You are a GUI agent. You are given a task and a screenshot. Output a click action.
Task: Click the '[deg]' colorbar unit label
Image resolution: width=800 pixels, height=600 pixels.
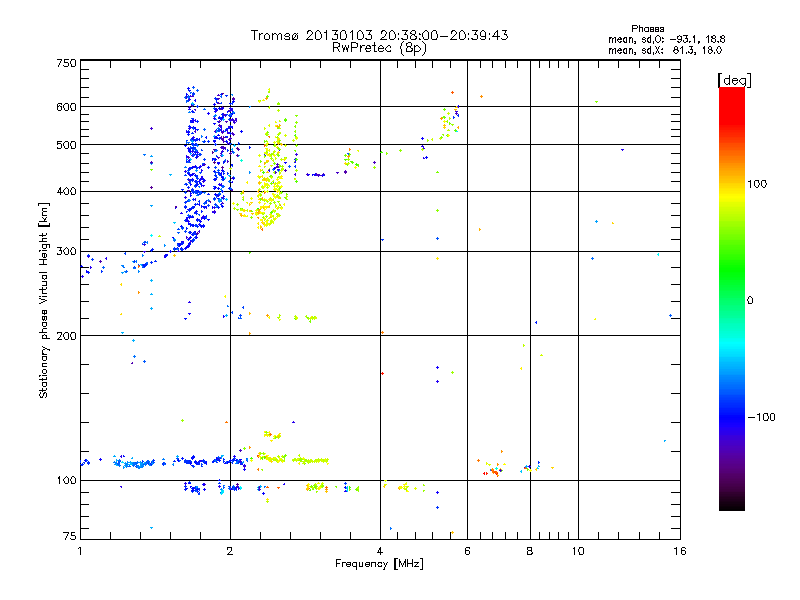[734, 80]
